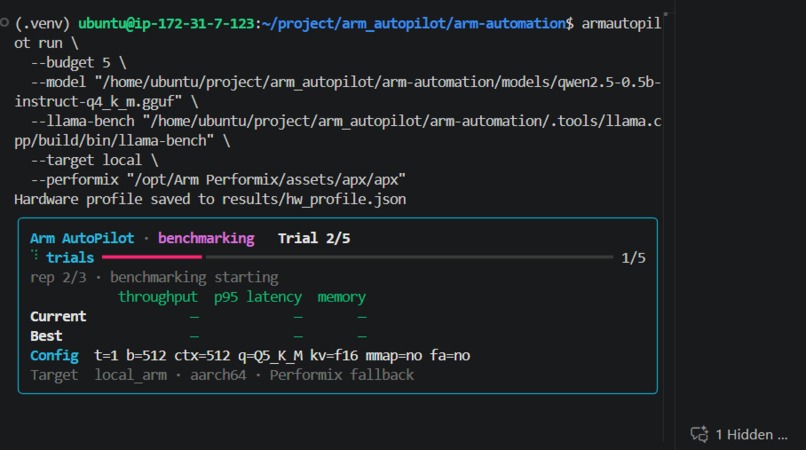Click the 'local_arm' target value
The width and height of the screenshot is (806, 450).
tap(131, 375)
